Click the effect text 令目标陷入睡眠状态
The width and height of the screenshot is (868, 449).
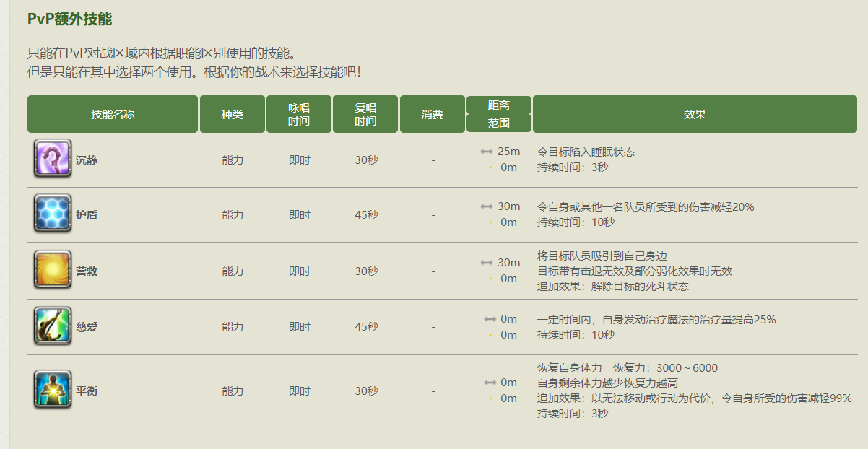point(586,152)
